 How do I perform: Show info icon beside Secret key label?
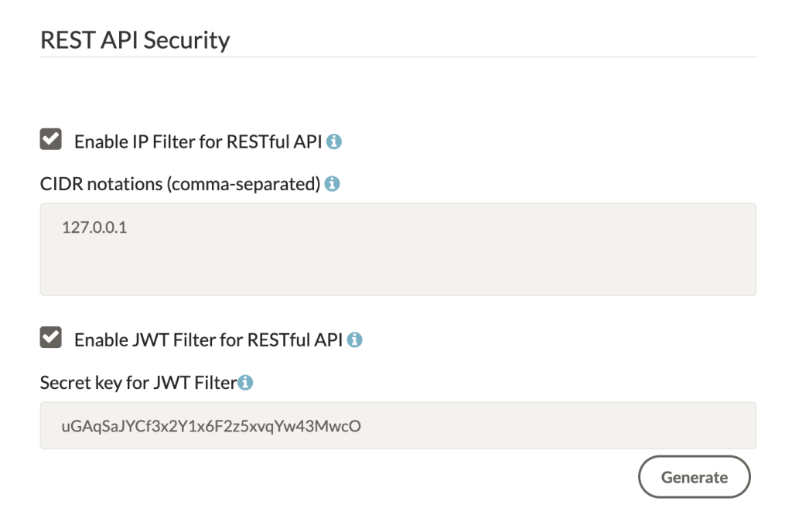tap(245, 383)
